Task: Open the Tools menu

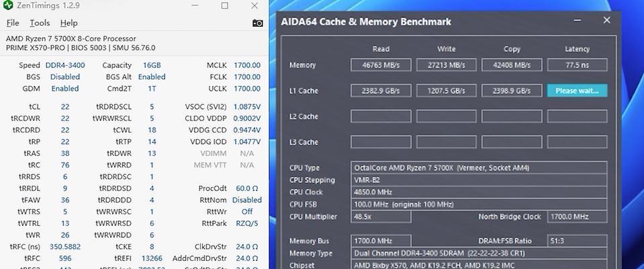Action: tap(40, 23)
